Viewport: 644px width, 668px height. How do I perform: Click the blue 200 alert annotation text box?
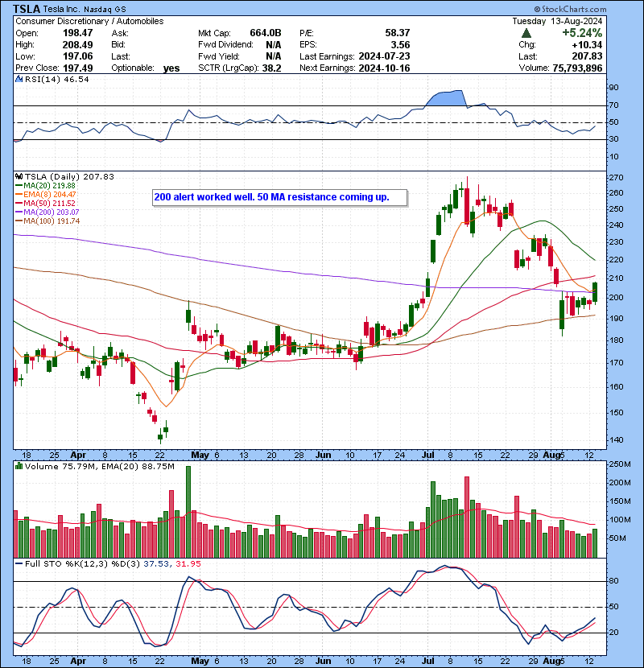click(x=280, y=197)
